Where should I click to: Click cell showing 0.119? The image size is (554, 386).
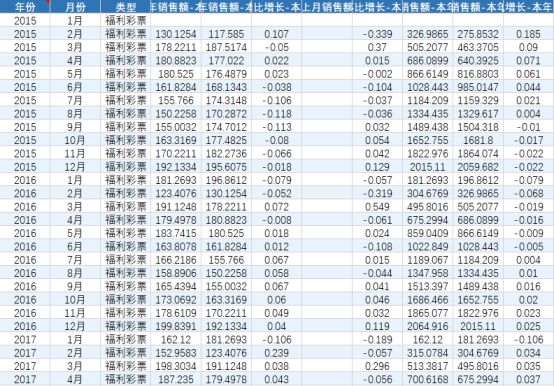377,327
